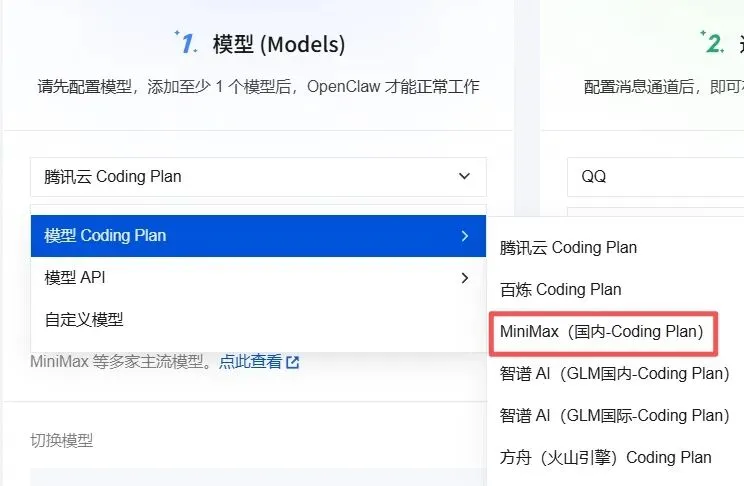744x486 pixels.
Task: Open the QQ message channel dropdown
Action: pyautogui.click(x=655, y=177)
